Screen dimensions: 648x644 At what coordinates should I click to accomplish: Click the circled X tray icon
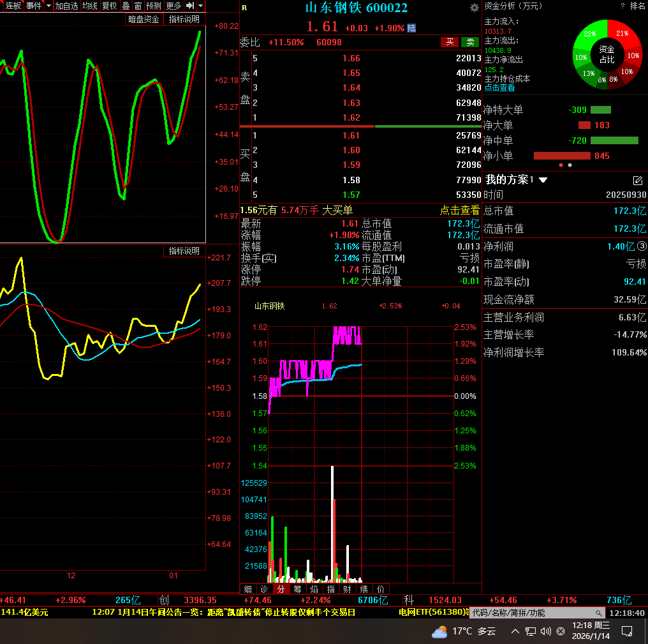click(561, 631)
